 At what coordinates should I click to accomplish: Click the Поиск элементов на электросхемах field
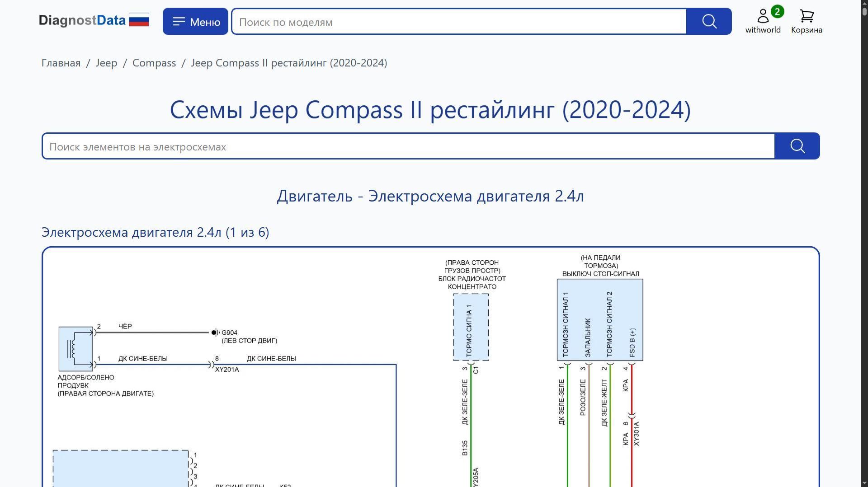click(x=407, y=146)
